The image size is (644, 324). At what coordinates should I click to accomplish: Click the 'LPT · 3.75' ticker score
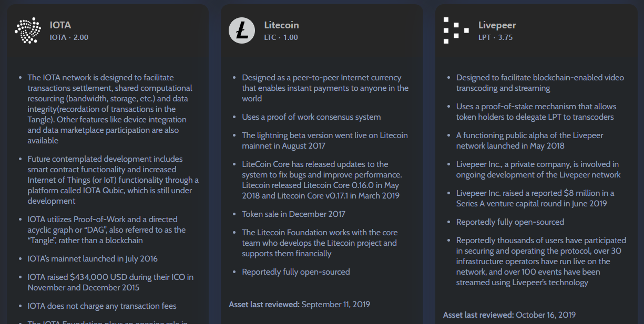point(495,38)
